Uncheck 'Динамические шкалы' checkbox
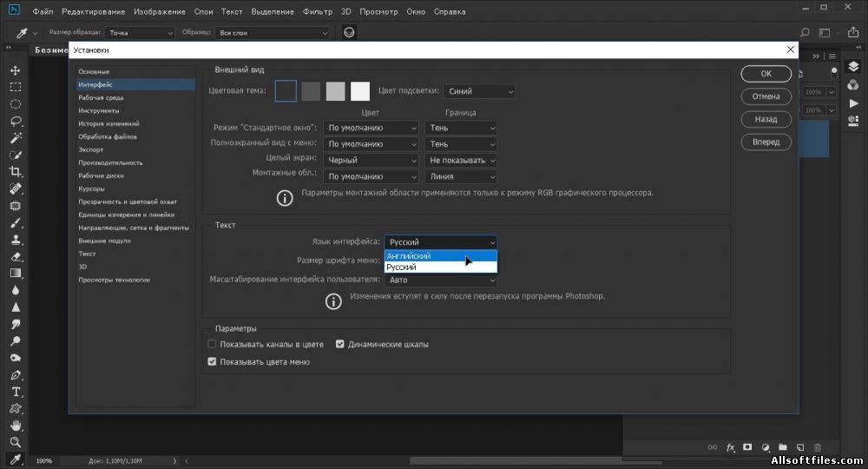This screenshot has height=469, width=868. (x=340, y=344)
